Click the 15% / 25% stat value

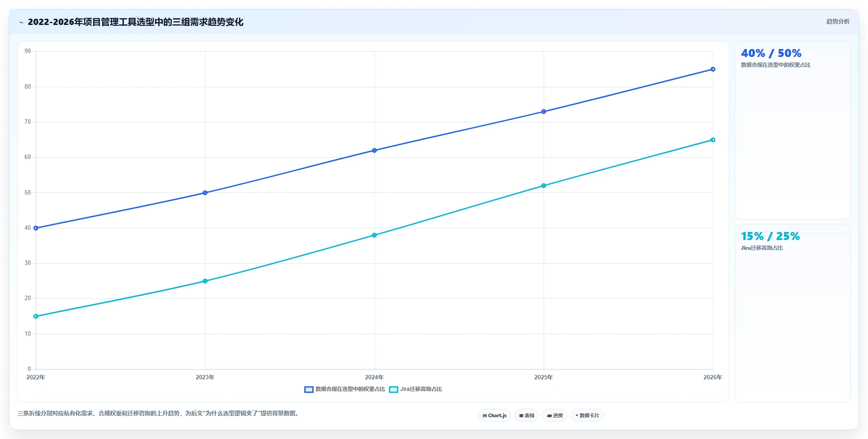[770, 236]
